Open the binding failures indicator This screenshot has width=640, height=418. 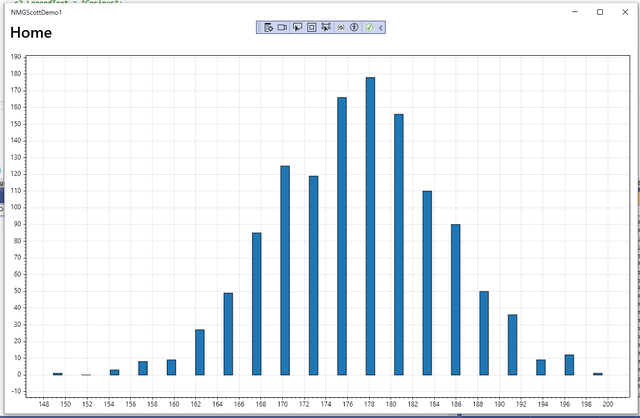(341, 27)
